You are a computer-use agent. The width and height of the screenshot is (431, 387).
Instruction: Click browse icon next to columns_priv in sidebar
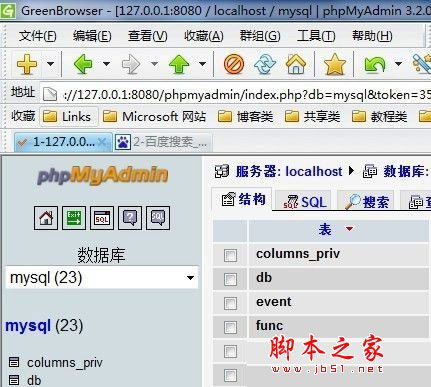click(14, 362)
